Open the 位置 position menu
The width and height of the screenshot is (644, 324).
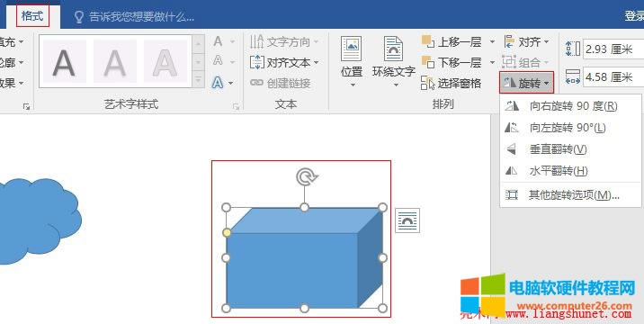pyautogui.click(x=352, y=62)
